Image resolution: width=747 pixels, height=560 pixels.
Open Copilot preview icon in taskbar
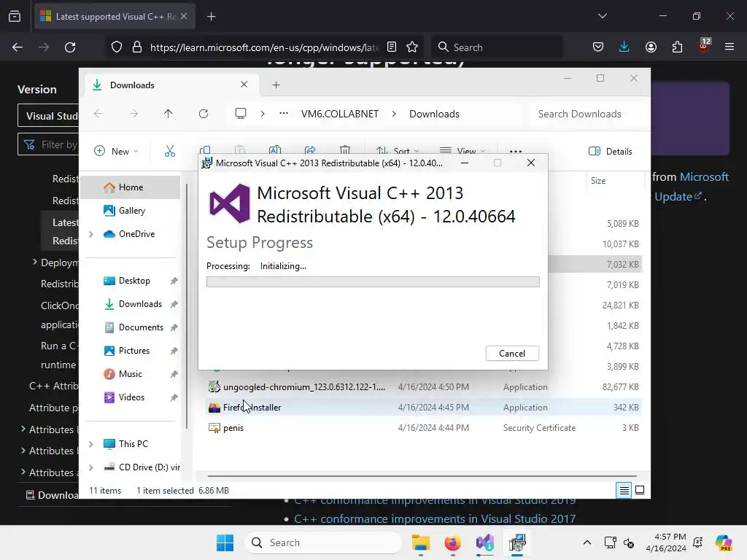click(723, 542)
